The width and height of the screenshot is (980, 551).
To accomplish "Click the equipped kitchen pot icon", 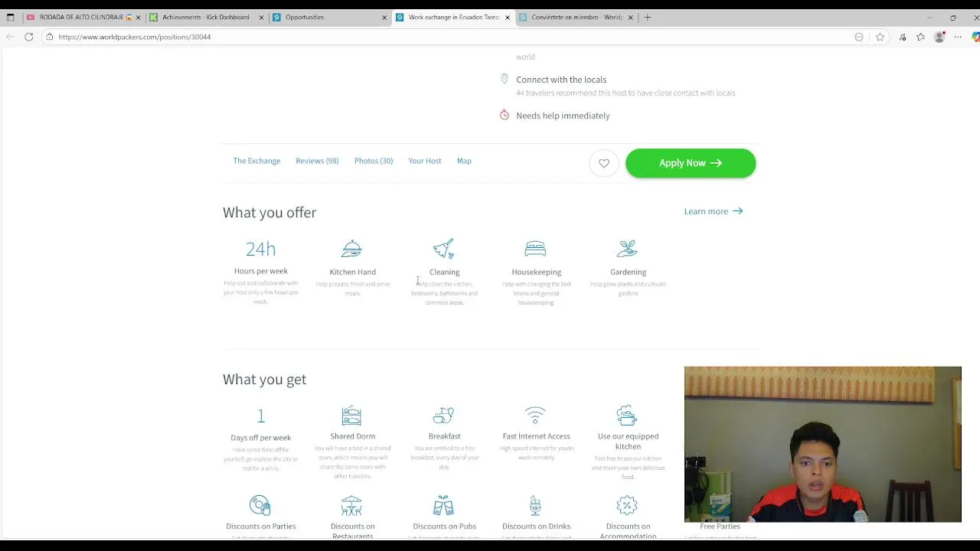I will [627, 416].
